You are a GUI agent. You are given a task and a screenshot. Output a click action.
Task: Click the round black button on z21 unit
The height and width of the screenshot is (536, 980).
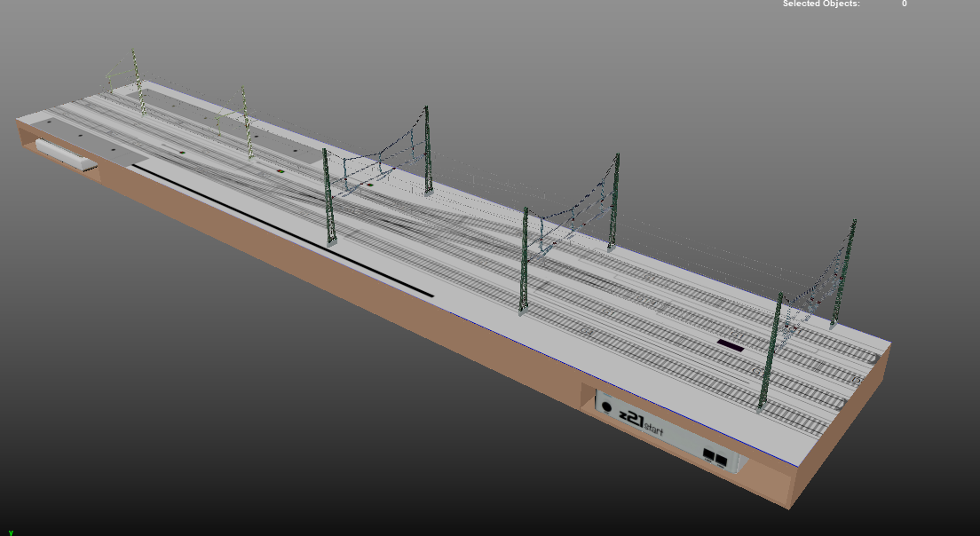(x=606, y=407)
